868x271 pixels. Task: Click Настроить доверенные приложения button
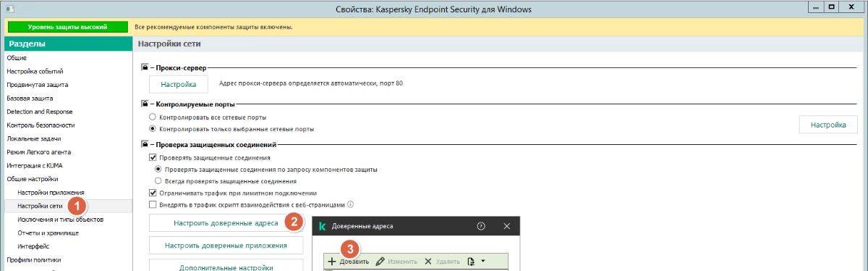click(225, 246)
